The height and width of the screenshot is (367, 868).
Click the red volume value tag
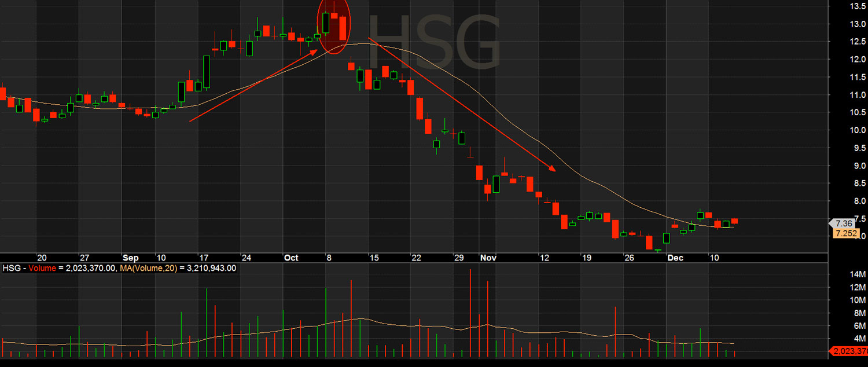click(x=849, y=351)
